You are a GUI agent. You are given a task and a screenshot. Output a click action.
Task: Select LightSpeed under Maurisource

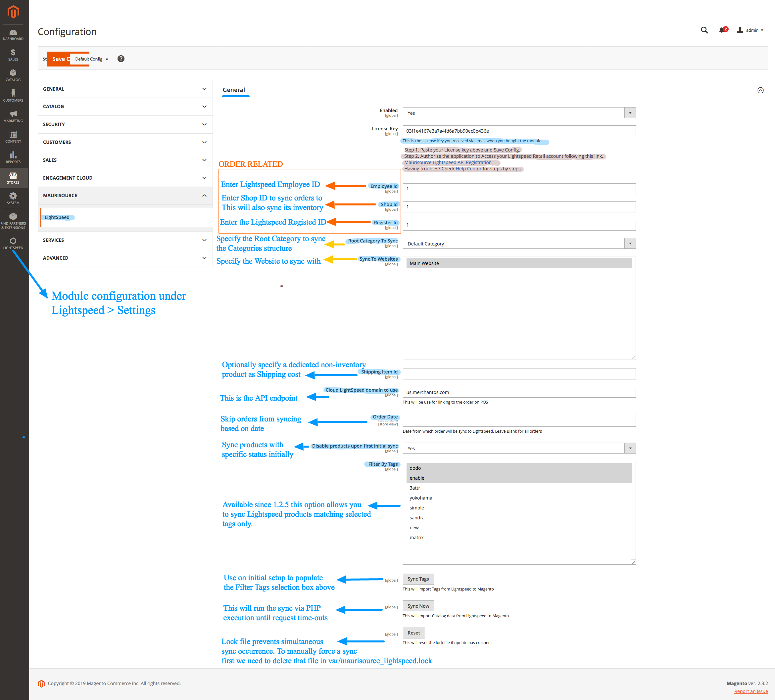[57, 217]
